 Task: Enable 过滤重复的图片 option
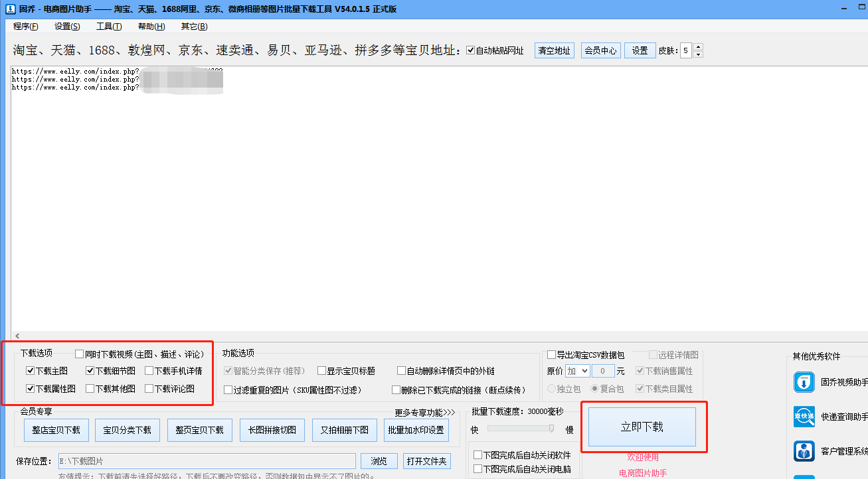pyautogui.click(x=228, y=390)
